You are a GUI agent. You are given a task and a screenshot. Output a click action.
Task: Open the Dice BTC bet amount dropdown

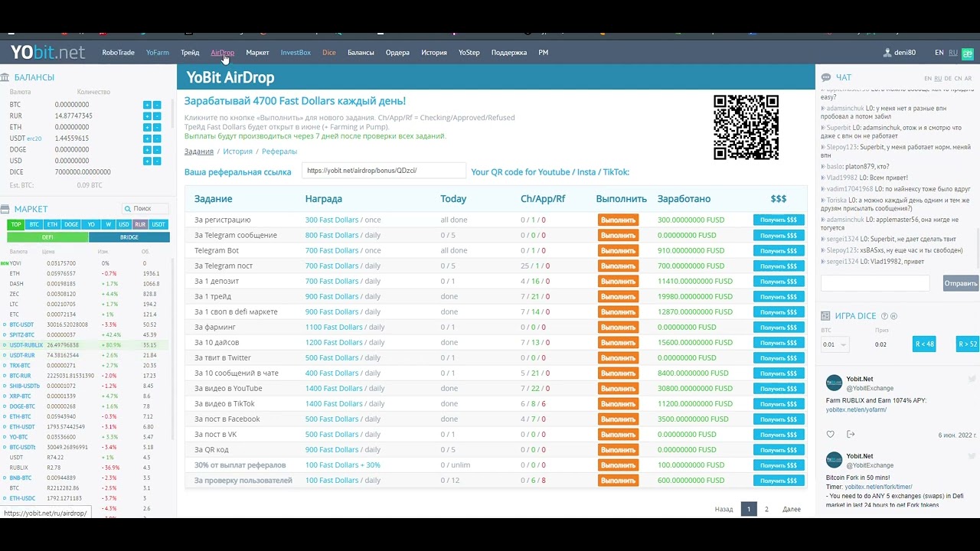pos(835,344)
